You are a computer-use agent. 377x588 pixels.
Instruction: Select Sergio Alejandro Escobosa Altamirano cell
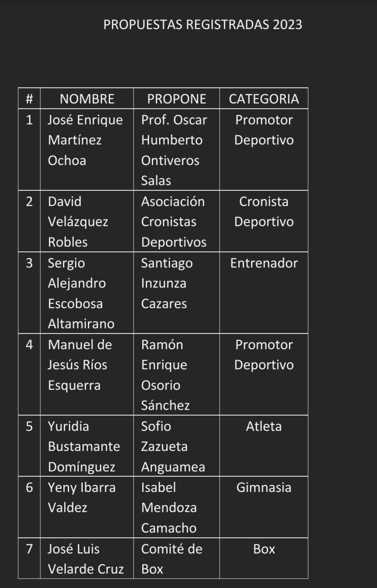coord(87,293)
